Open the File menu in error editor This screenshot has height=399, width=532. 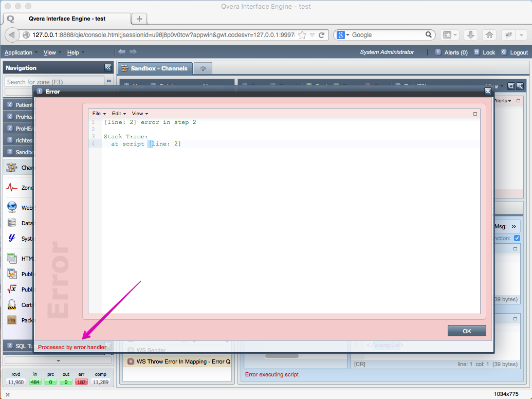(x=99, y=113)
